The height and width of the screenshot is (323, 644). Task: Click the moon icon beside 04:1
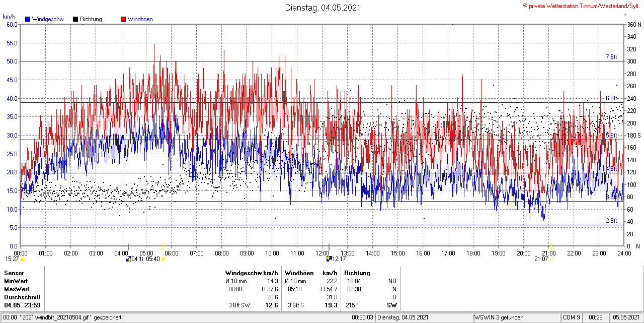pos(128,259)
